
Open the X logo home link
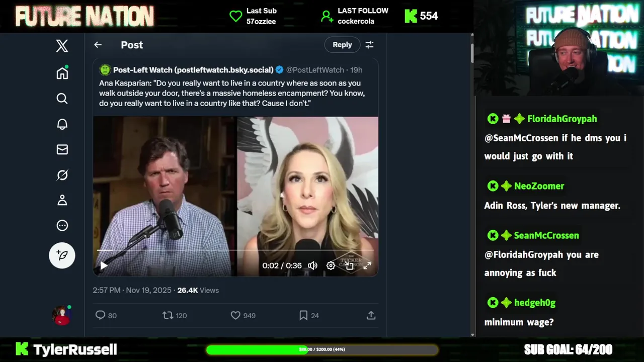pos(62,46)
